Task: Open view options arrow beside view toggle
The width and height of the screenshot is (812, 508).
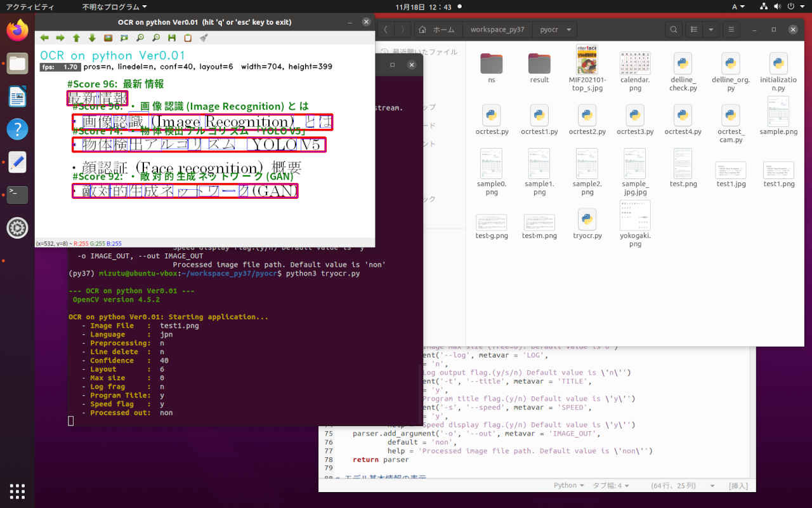Action: click(x=711, y=30)
